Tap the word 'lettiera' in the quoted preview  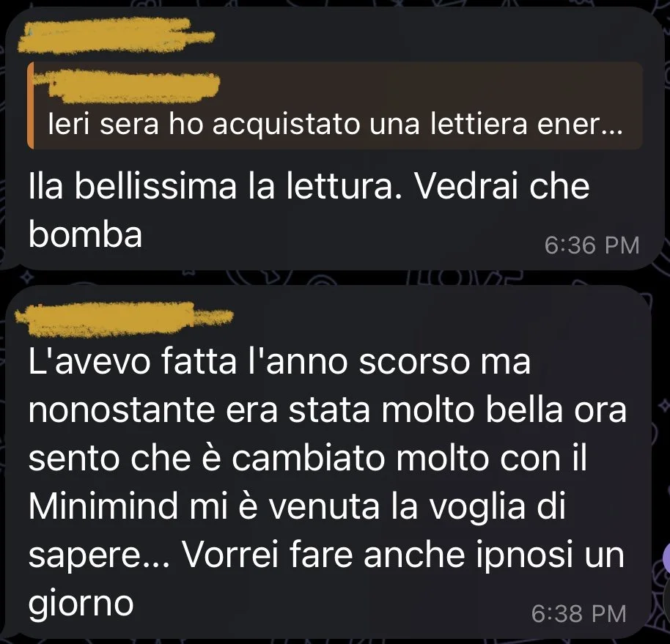coord(479,125)
